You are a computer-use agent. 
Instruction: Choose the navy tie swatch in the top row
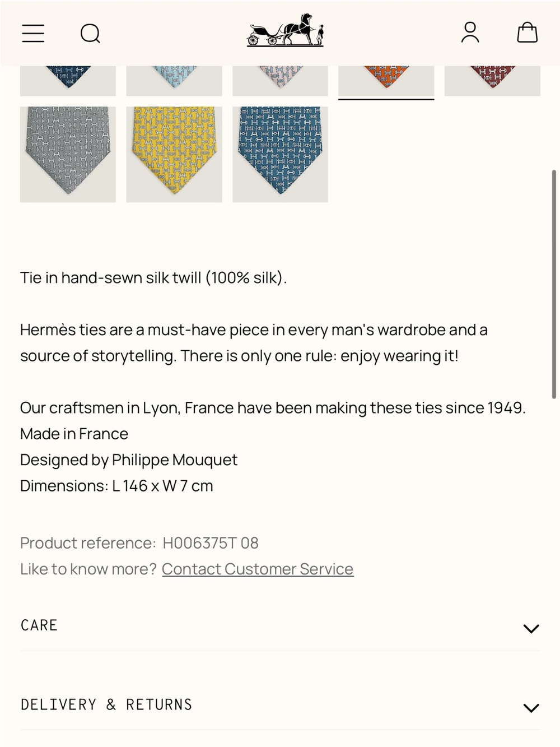point(68,81)
